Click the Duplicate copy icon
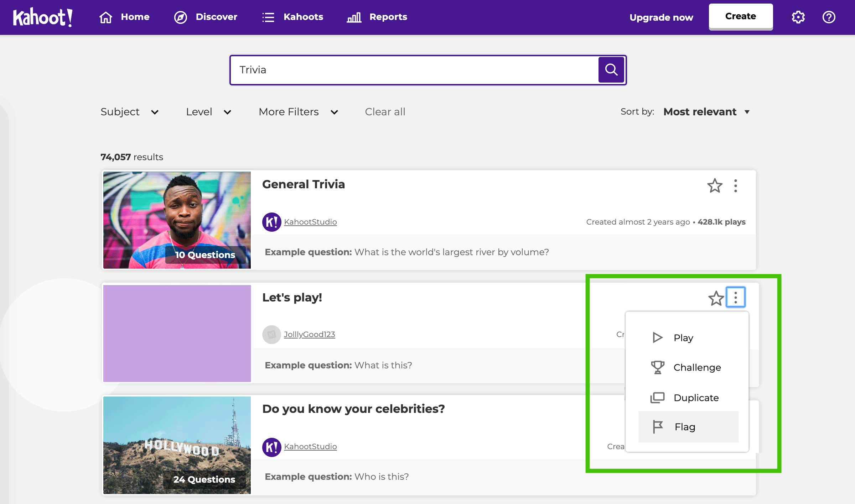Viewport: 855px width, 504px height. click(x=658, y=398)
